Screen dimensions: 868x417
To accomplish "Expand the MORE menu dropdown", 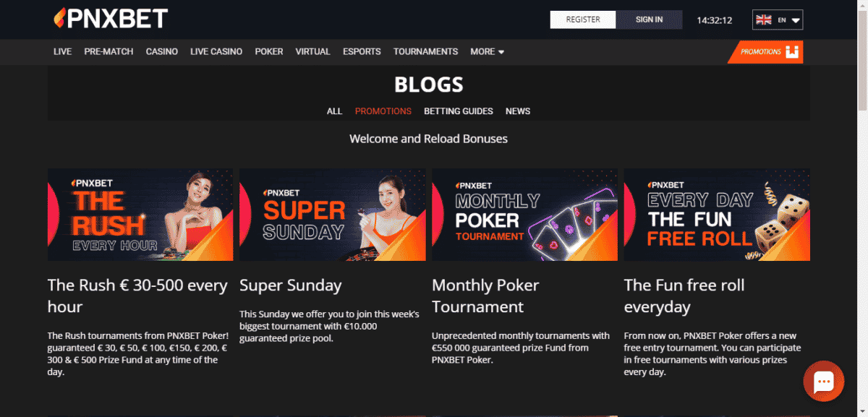I will [x=487, y=52].
